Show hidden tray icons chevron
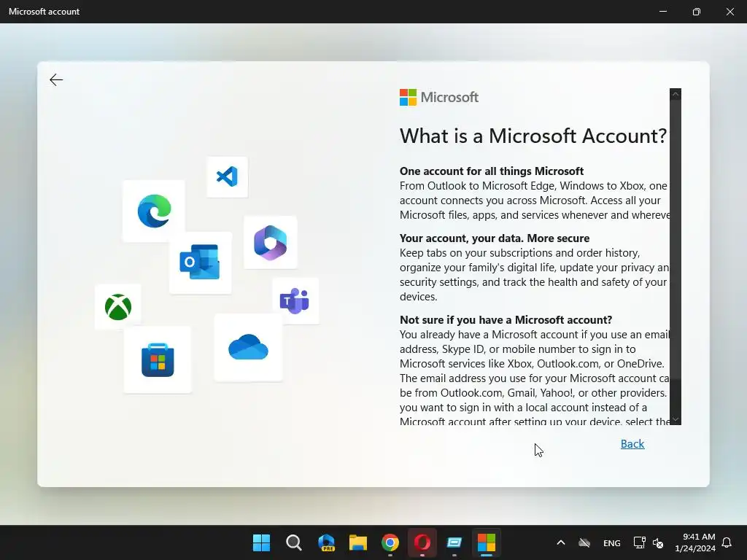Viewport: 747px width, 560px height. tap(561, 542)
